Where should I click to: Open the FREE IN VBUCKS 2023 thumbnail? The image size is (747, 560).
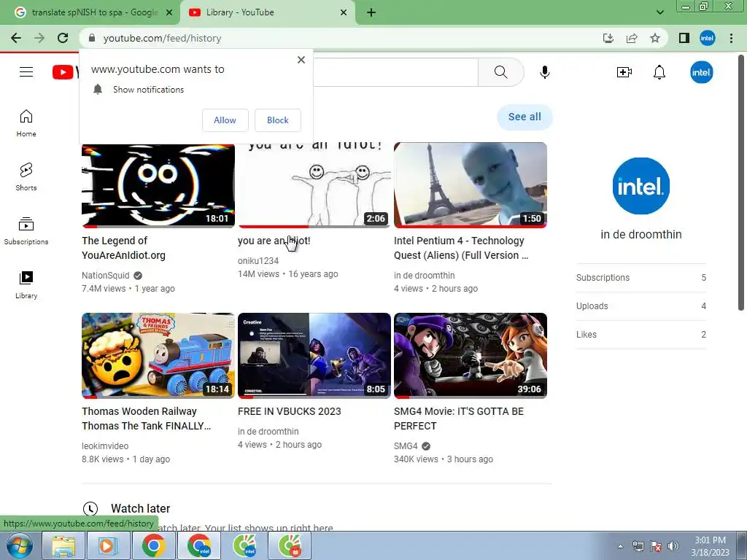pos(314,355)
